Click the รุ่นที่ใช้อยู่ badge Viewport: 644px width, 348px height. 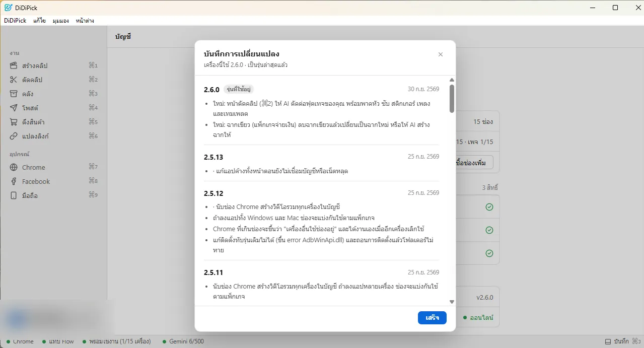[238, 90]
